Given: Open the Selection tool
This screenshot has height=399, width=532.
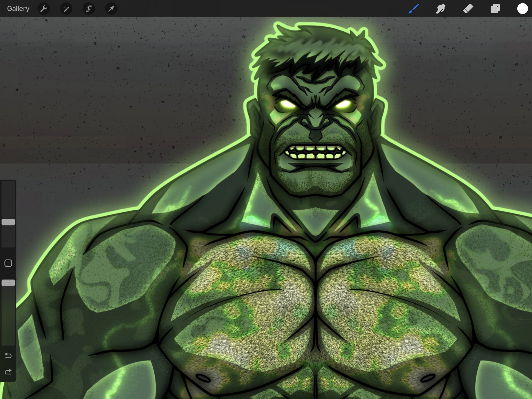Looking at the screenshot, I should (x=89, y=9).
